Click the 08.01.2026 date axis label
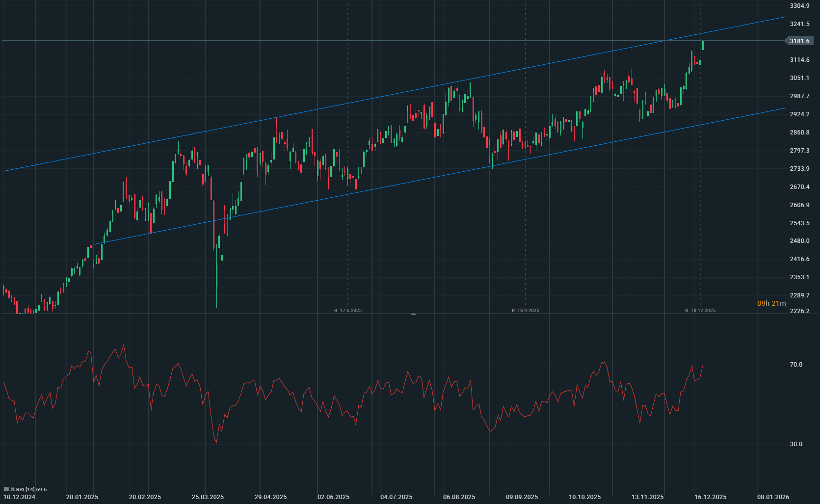The height and width of the screenshot is (504, 820). pos(773,497)
